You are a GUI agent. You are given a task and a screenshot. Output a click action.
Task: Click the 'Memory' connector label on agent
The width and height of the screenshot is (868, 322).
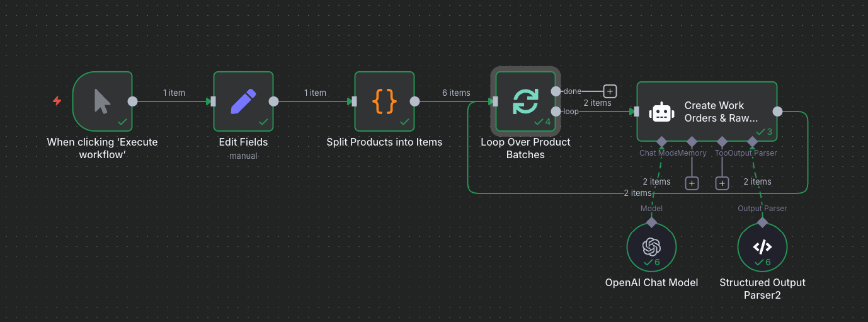(692, 153)
